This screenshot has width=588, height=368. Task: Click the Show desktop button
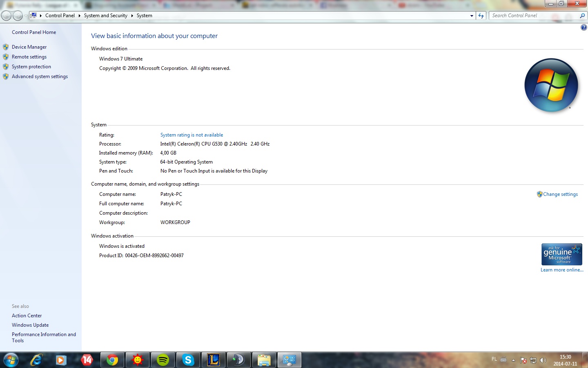[x=585, y=360]
